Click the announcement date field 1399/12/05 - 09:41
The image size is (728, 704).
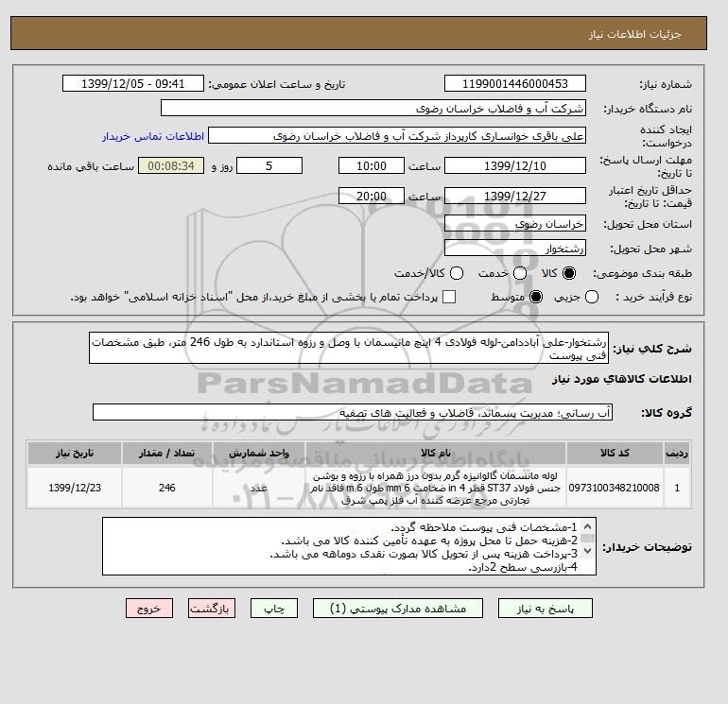click(132, 83)
